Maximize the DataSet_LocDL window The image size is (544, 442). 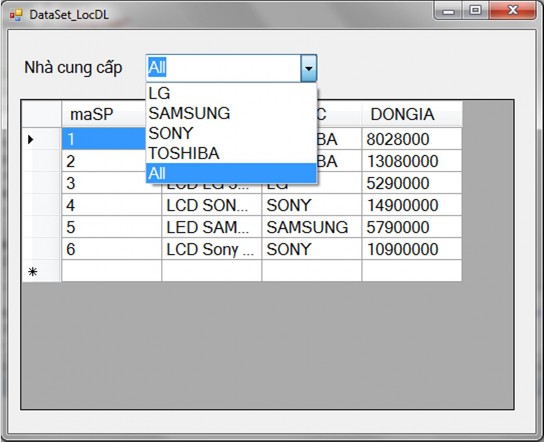point(475,11)
